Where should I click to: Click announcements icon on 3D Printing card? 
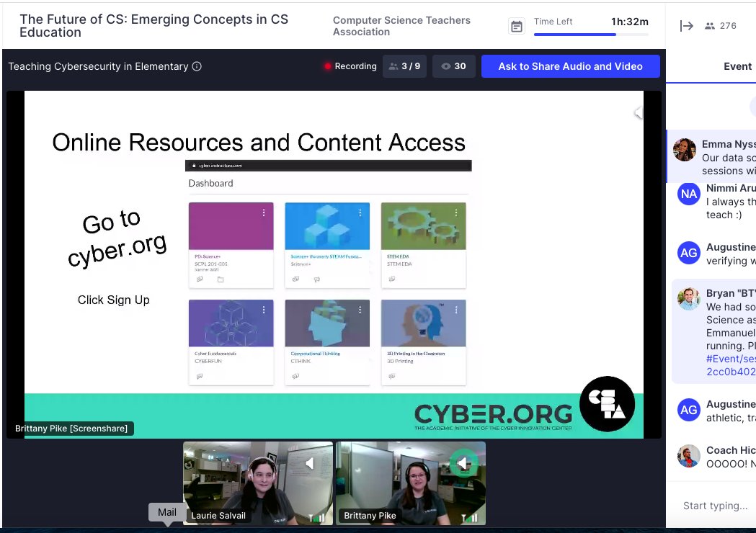click(x=392, y=376)
